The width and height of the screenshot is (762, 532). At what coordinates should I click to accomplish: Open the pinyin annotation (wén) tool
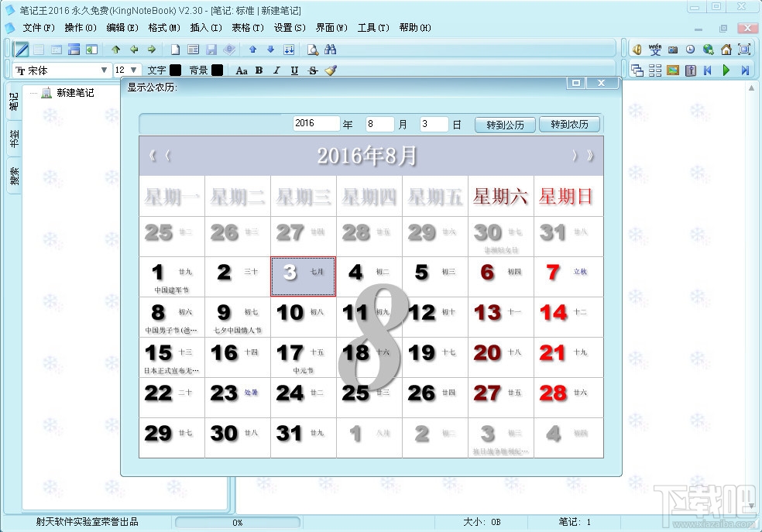click(655, 49)
